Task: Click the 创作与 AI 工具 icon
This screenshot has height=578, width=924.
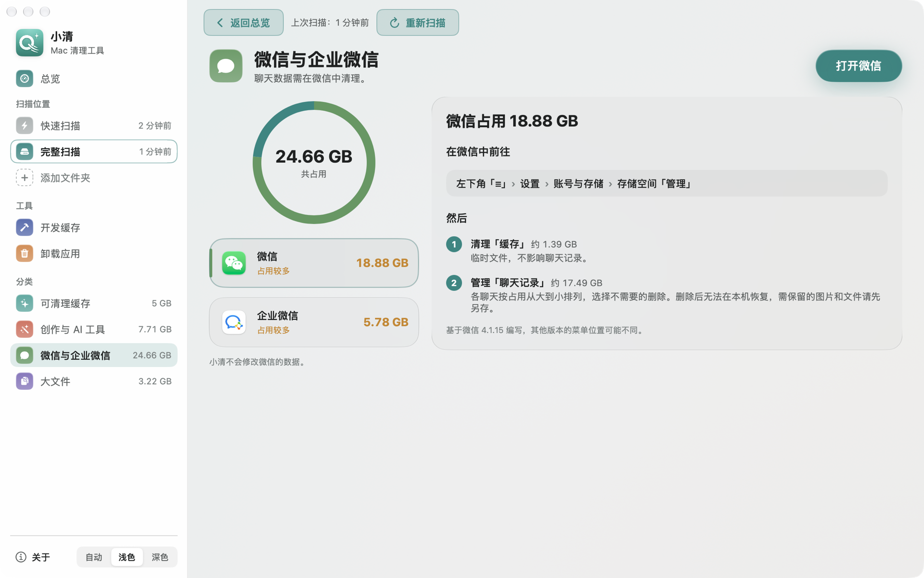Action: tap(25, 329)
